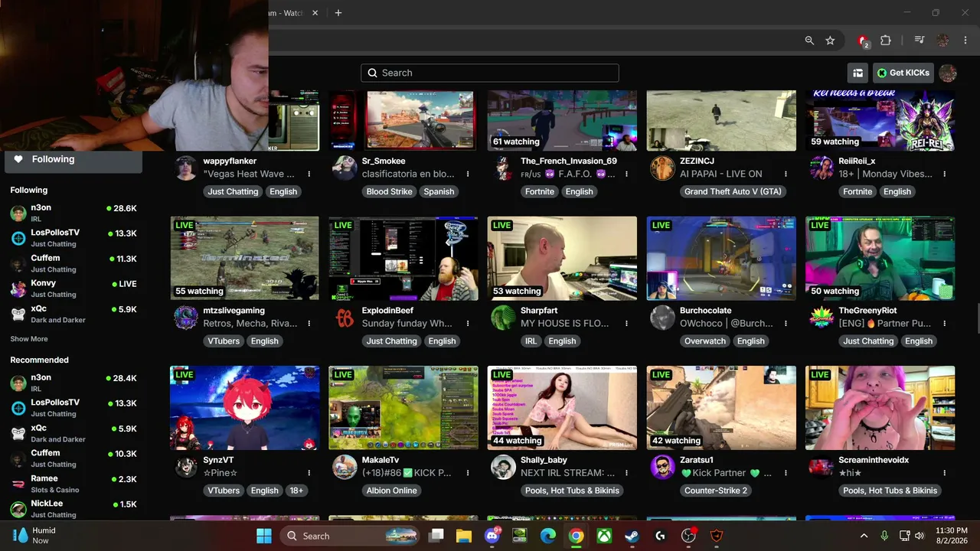Viewport: 980px width, 551px height.
Task: Filter by the Blood Strike category tag
Action: [389, 191]
